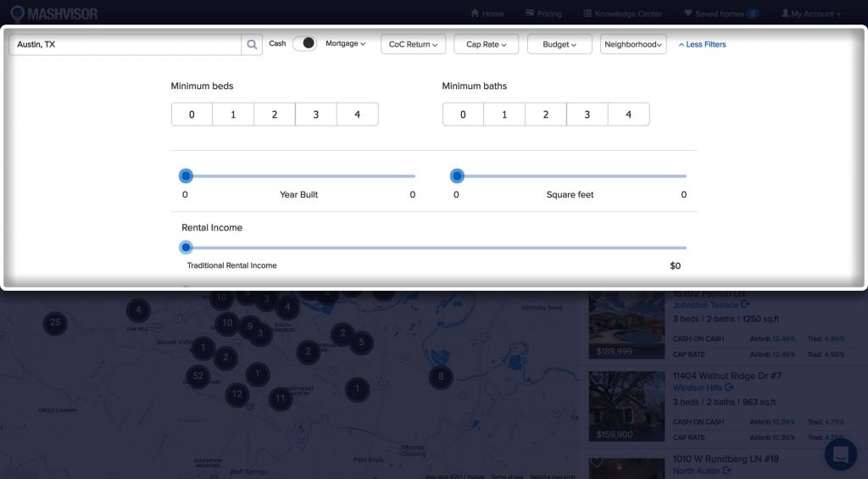Select 2 for minimum baths
The image size is (868, 479).
point(545,114)
